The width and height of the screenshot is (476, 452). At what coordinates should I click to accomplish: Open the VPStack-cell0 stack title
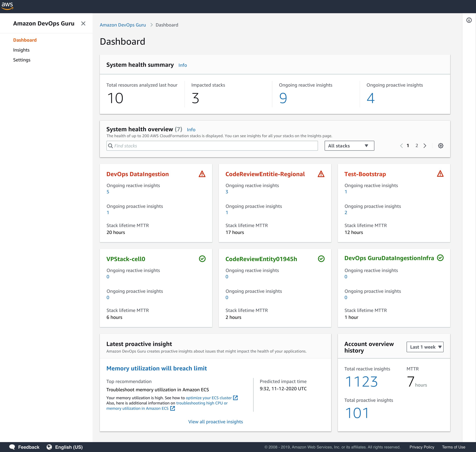click(x=125, y=259)
